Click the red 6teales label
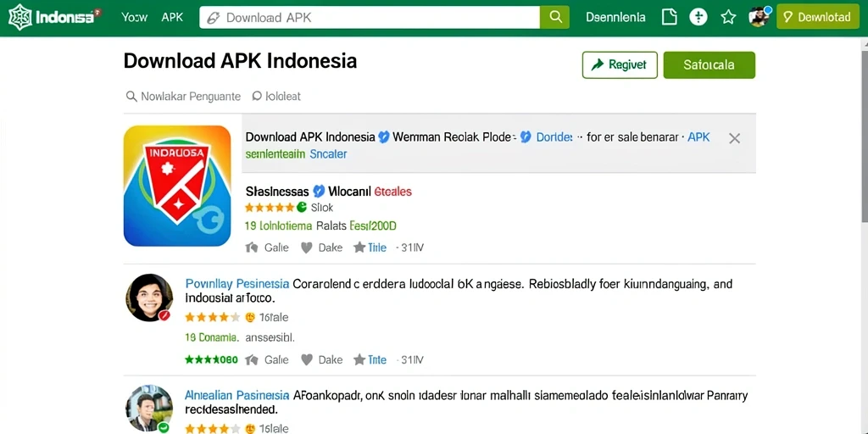This screenshot has height=434, width=868. click(x=393, y=192)
